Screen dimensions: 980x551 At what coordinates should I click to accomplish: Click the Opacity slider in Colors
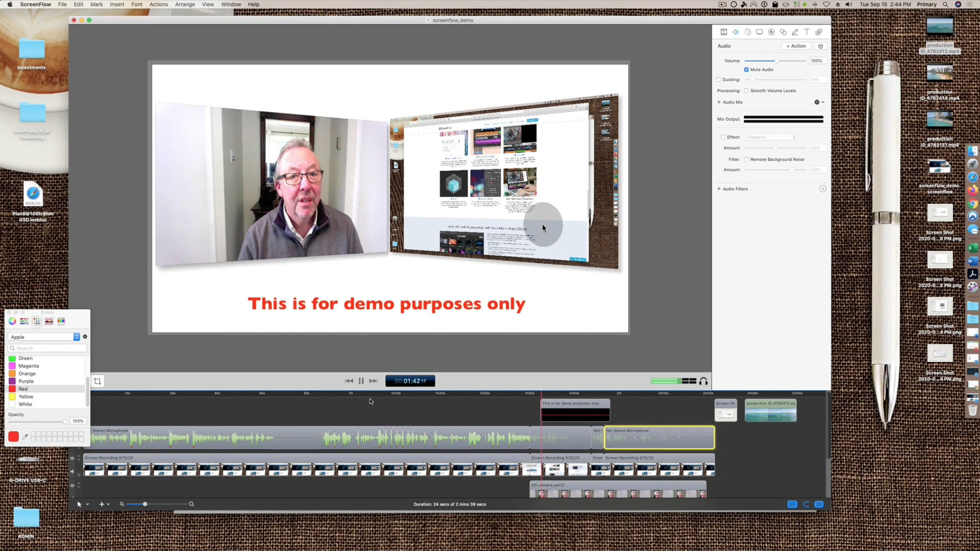tap(38, 421)
